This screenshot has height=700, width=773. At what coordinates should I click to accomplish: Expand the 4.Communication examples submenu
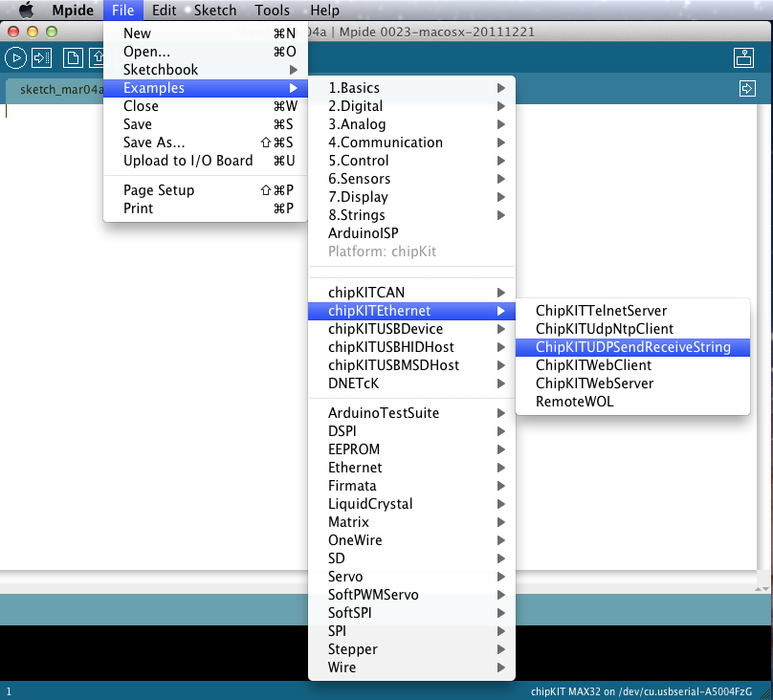[x=411, y=142]
